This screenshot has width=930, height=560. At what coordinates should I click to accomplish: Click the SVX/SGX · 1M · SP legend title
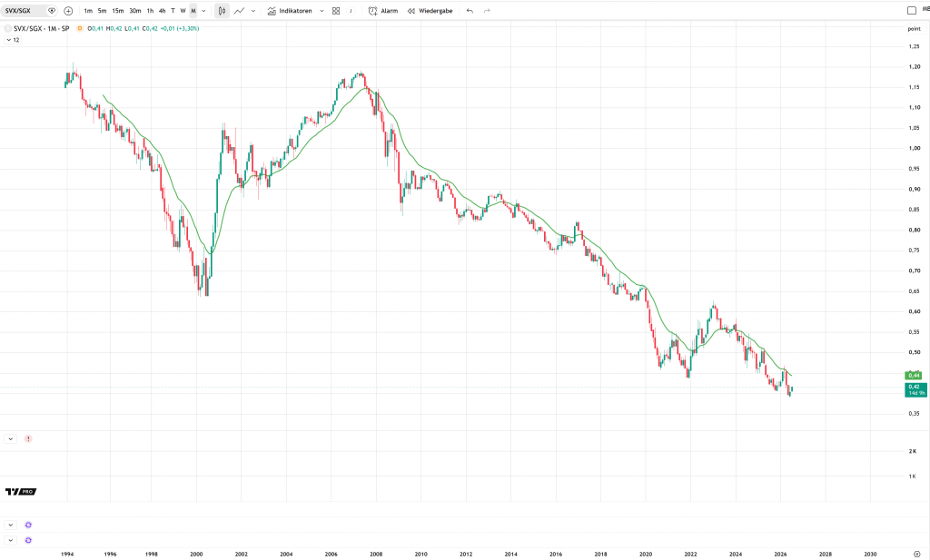click(41, 28)
